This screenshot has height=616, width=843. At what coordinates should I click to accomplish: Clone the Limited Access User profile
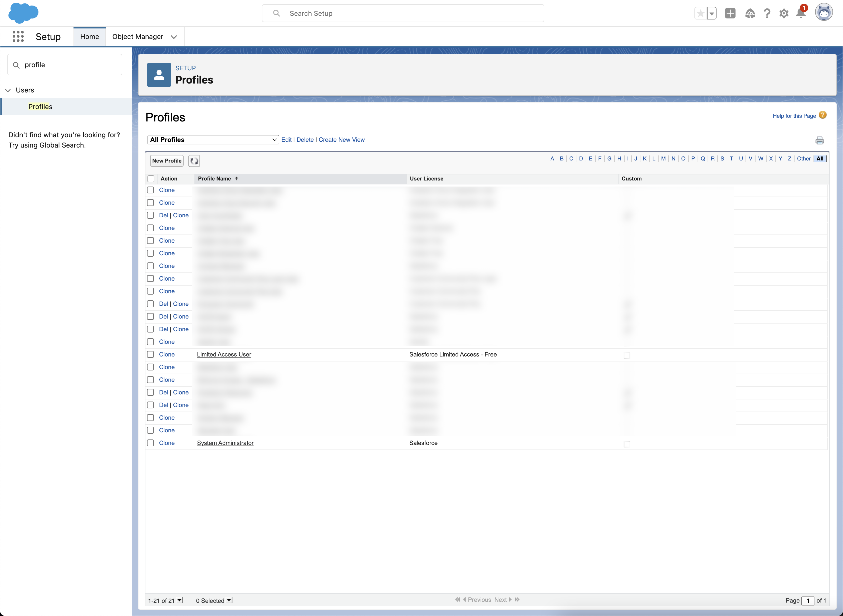[167, 354]
